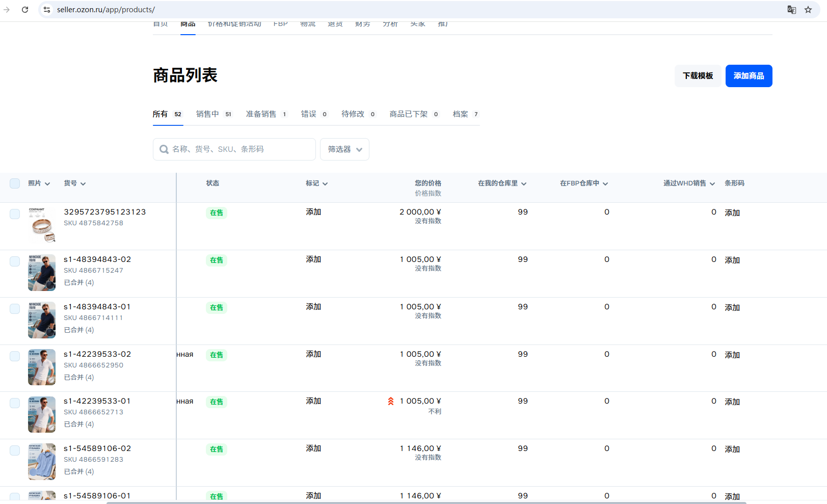Image resolution: width=827 pixels, height=504 pixels.
Task: Click the browser reload icon
Action: point(25,10)
